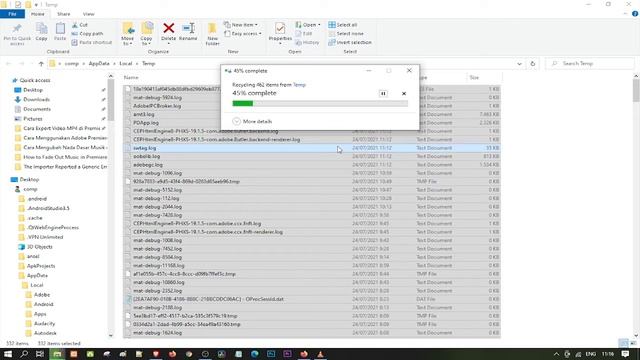Click the Cut command
Screen dimensions: 640x360
tap(80, 25)
